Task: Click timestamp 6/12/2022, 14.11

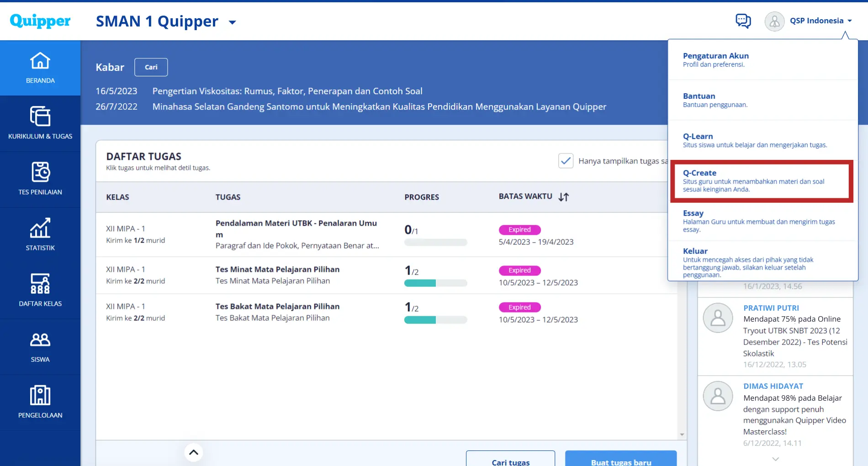Action: [772, 443]
